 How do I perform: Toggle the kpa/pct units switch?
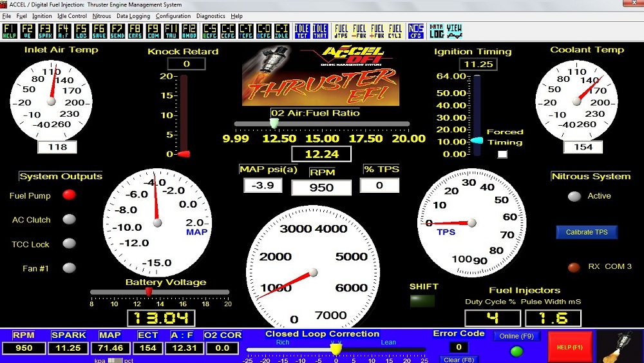tap(115, 360)
